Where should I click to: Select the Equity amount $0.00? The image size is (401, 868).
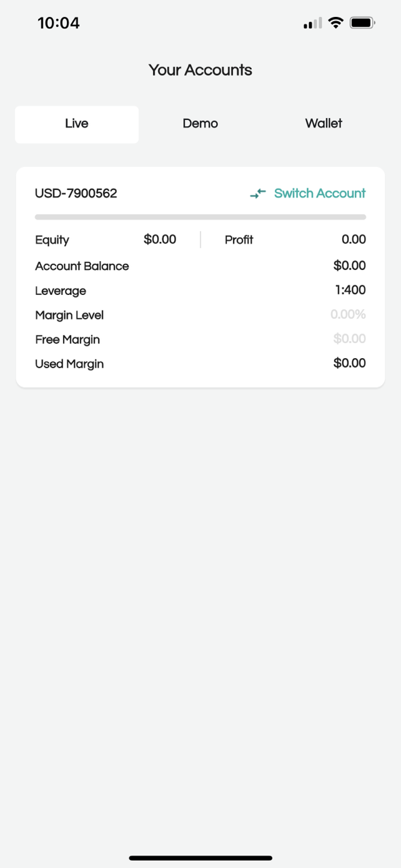(160, 239)
